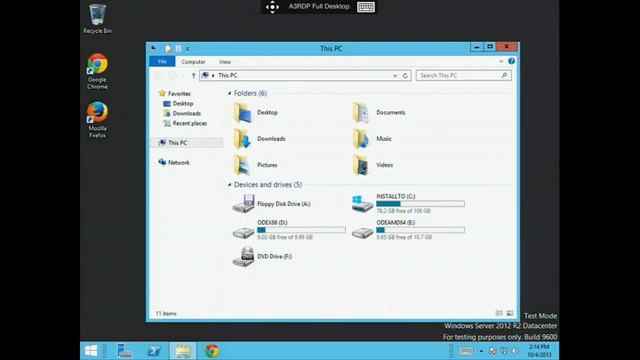Switch to large icons view in status bar
The image size is (640, 360).
click(x=510, y=313)
